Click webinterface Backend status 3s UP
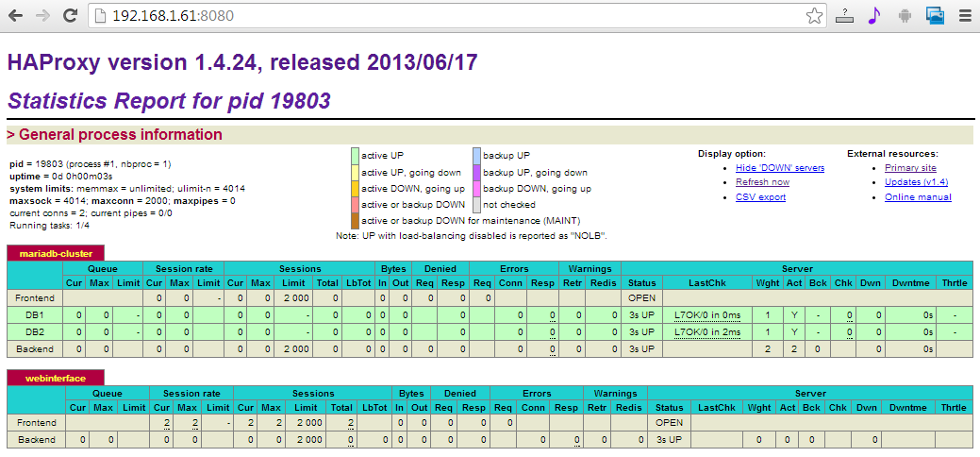980x457 pixels. [669, 440]
